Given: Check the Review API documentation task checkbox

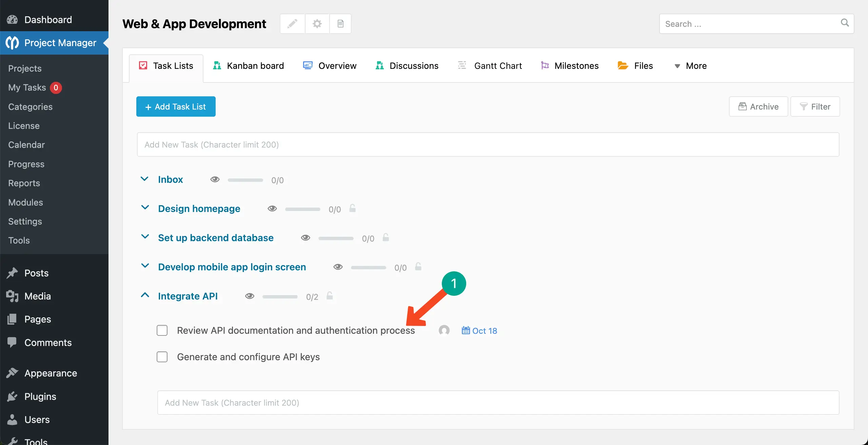Looking at the screenshot, I should click(x=162, y=330).
